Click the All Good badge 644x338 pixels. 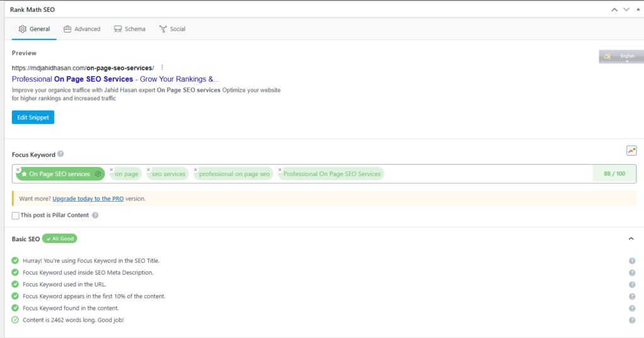coord(60,239)
